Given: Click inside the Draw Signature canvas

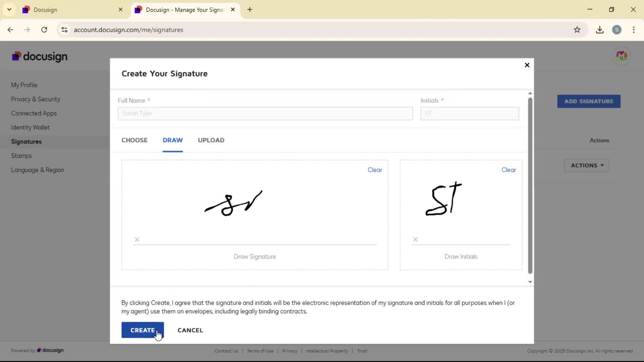Looking at the screenshot, I should (255, 215).
